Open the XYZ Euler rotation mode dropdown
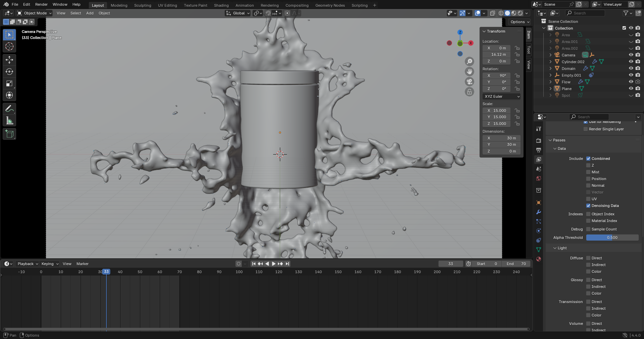 pos(501,96)
